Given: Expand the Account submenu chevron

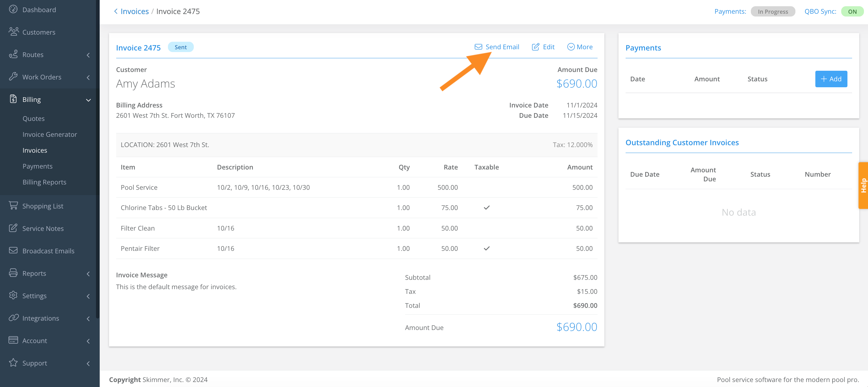Looking at the screenshot, I should pos(88,341).
